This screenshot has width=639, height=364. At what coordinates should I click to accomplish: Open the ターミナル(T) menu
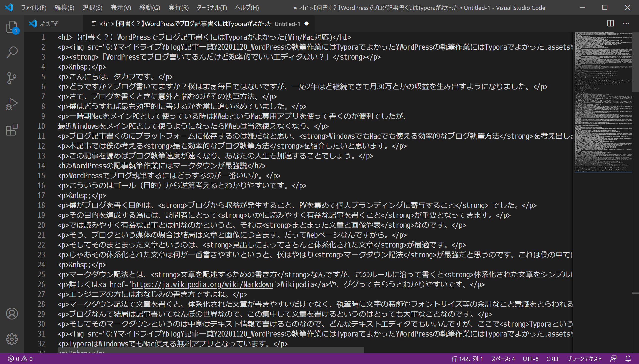pos(212,7)
